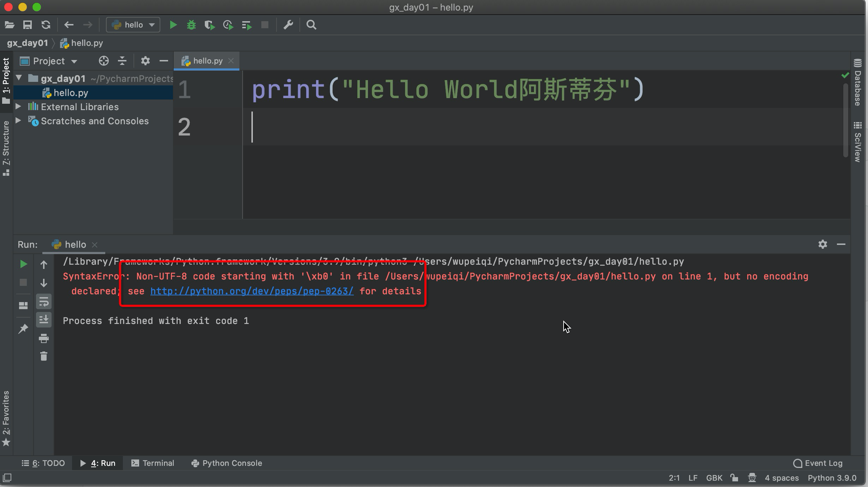This screenshot has width=868, height=487.
Task: Click the locate-file target icon in Project panel
Action: point(103,61)
